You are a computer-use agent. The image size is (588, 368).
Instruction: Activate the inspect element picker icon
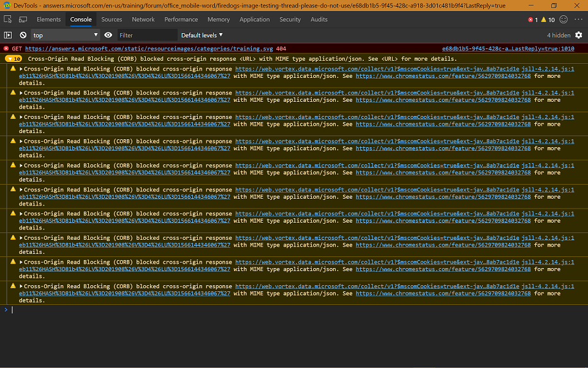click(x=7, y=19)
